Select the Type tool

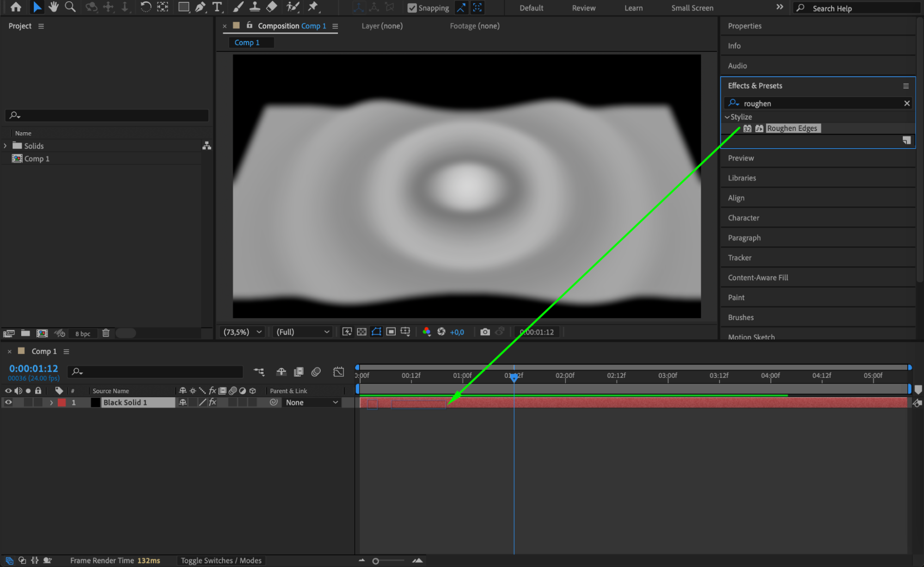pos(217,7)
